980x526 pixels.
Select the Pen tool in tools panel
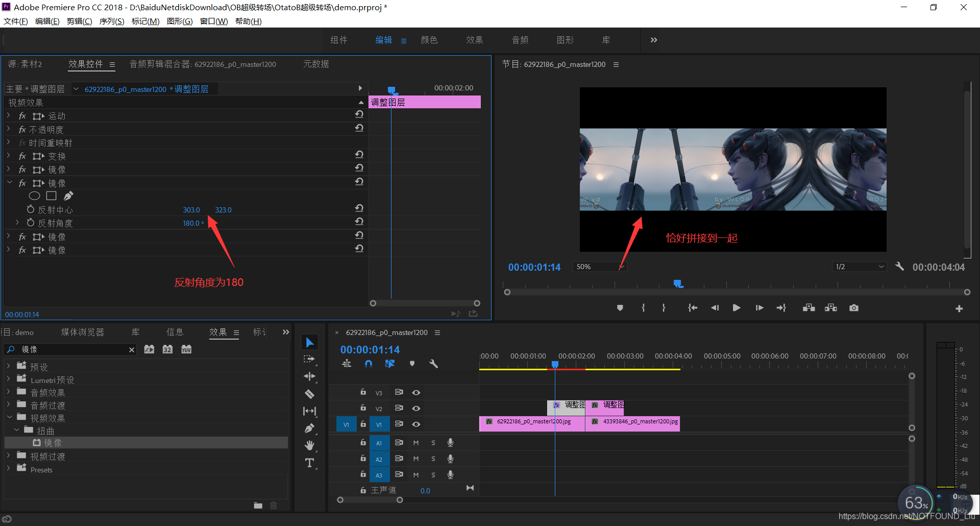point(310,428)
